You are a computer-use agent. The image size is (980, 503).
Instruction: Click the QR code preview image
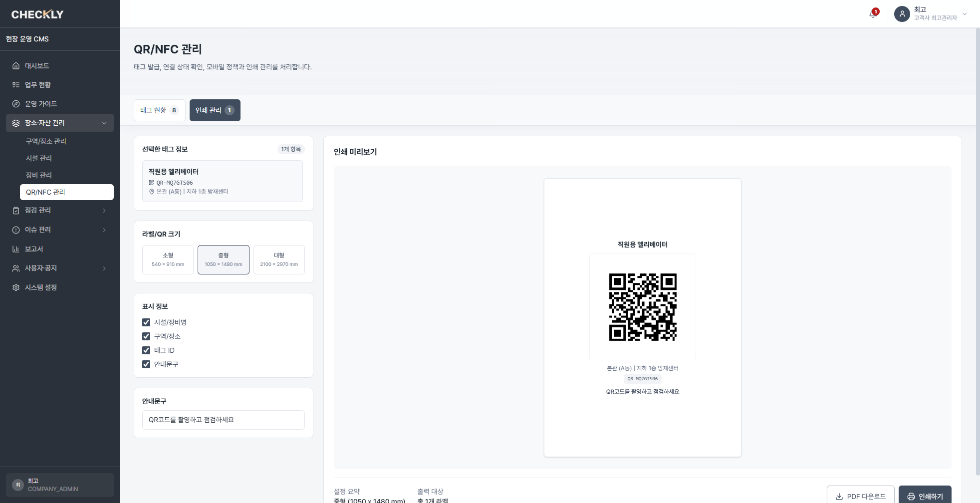(643, 307)
